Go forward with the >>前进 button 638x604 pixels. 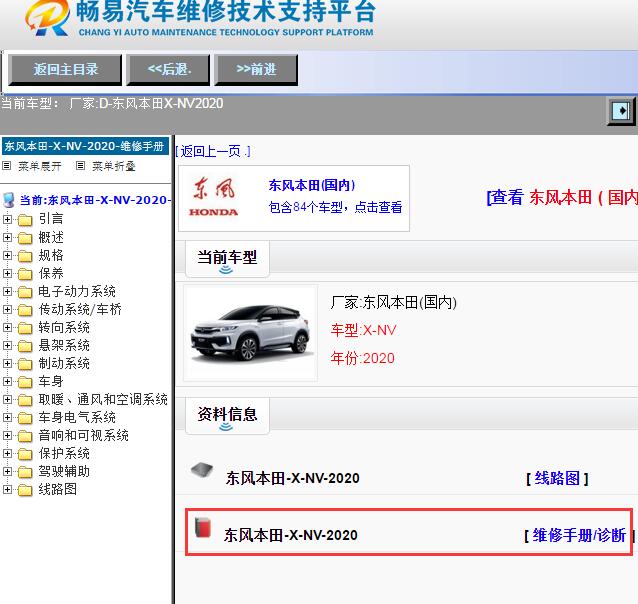[x=256, y=70]
